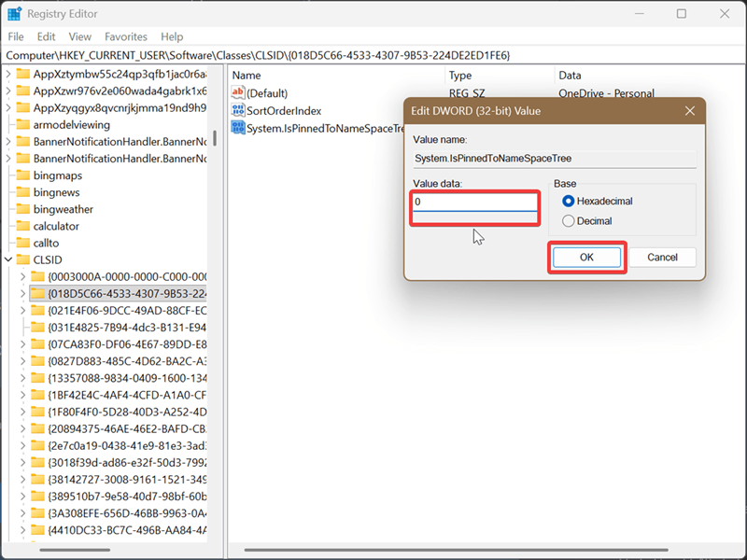Viewport: 747px width, 560px height.
Task: Click folder icon of {2e7c0a19-0438-41e9 key
Action: pos(37,446)
